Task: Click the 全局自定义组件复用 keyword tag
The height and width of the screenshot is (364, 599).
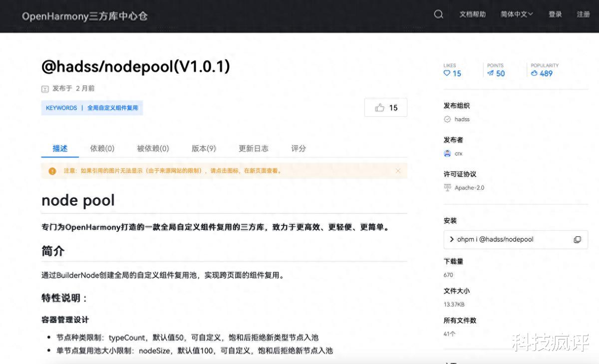Action: [112, 108]
